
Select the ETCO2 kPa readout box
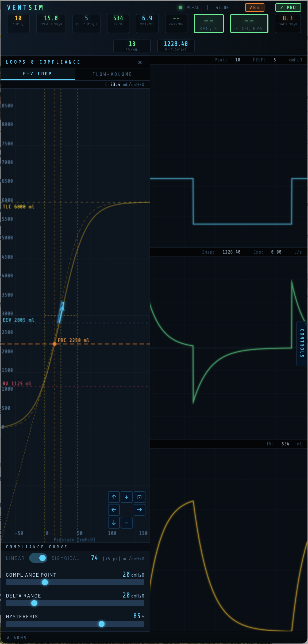[249, 24]
